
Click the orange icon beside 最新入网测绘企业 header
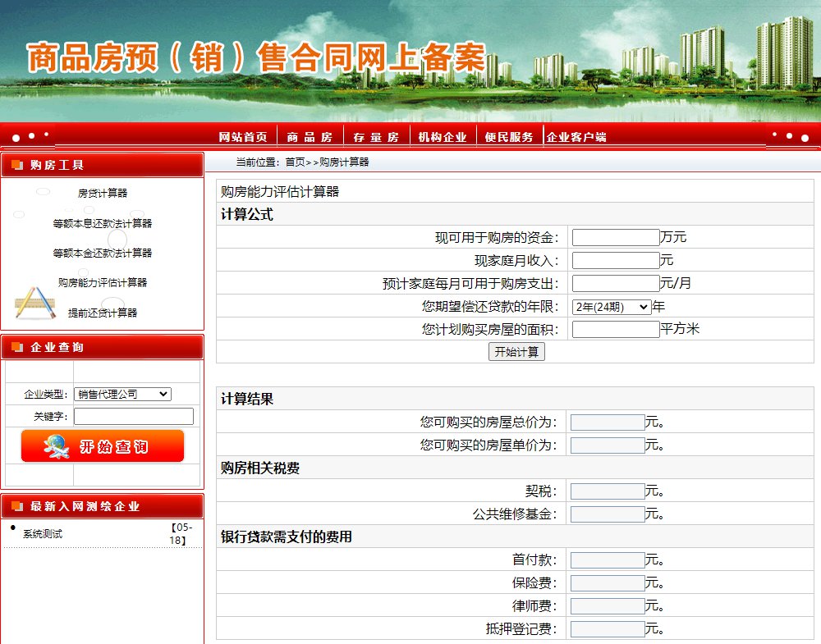(16, 506)
